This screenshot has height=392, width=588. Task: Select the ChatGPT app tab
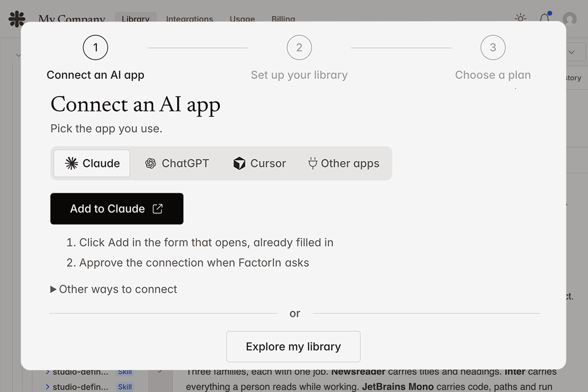click(177, 163)
